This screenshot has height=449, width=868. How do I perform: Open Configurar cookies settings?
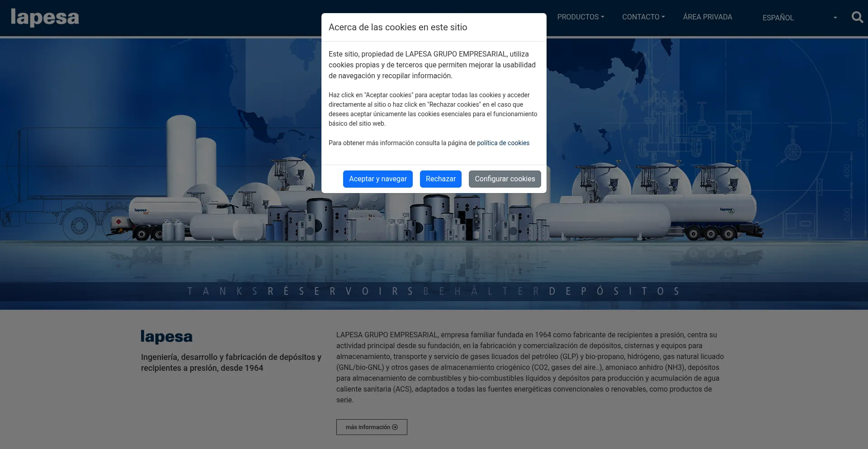[x=505, y=179]
